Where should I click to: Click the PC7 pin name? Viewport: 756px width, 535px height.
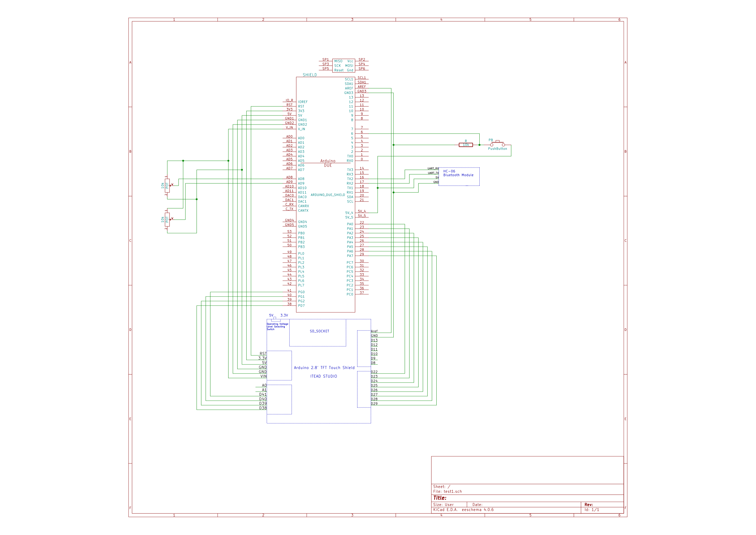coord(350,263)
